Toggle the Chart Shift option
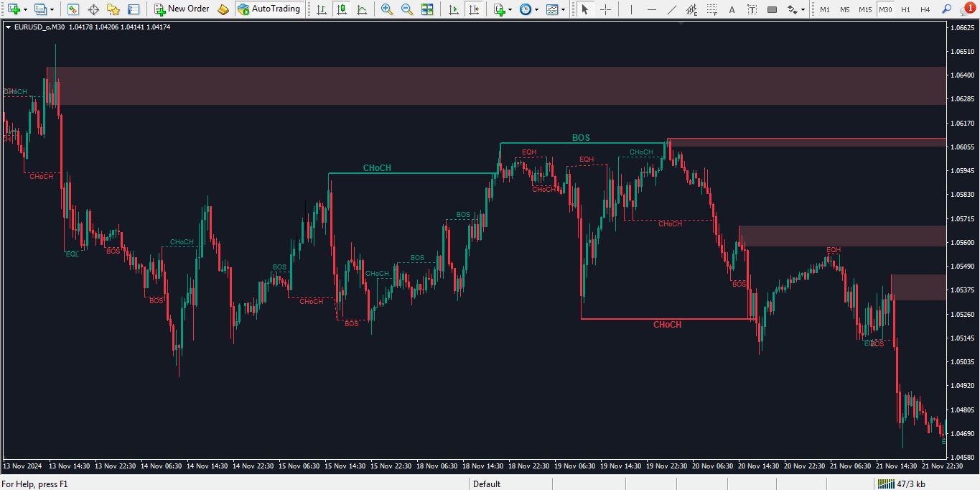980x490 pixels. 473,9
